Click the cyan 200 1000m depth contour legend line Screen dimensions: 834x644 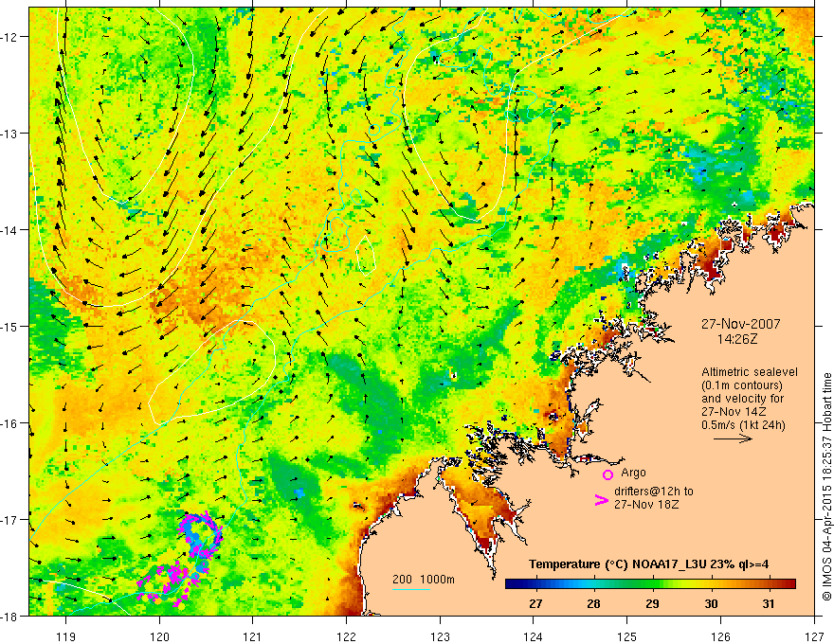tap(411, 589)
